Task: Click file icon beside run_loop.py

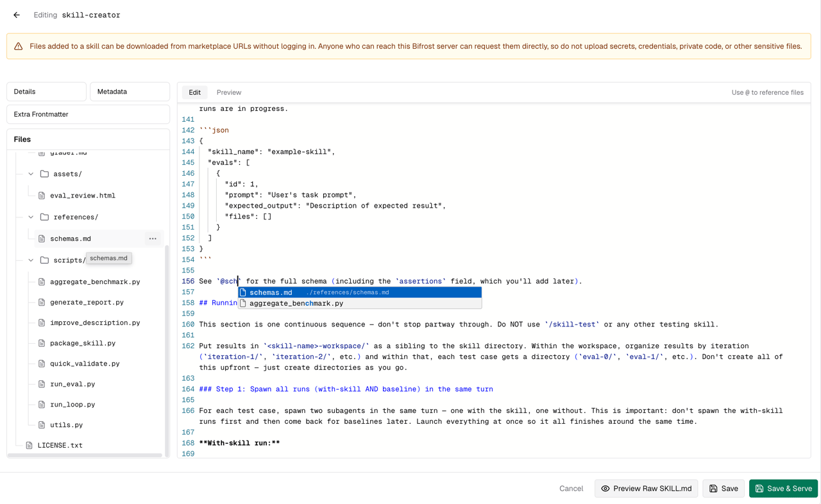Action: coord(42,405)
